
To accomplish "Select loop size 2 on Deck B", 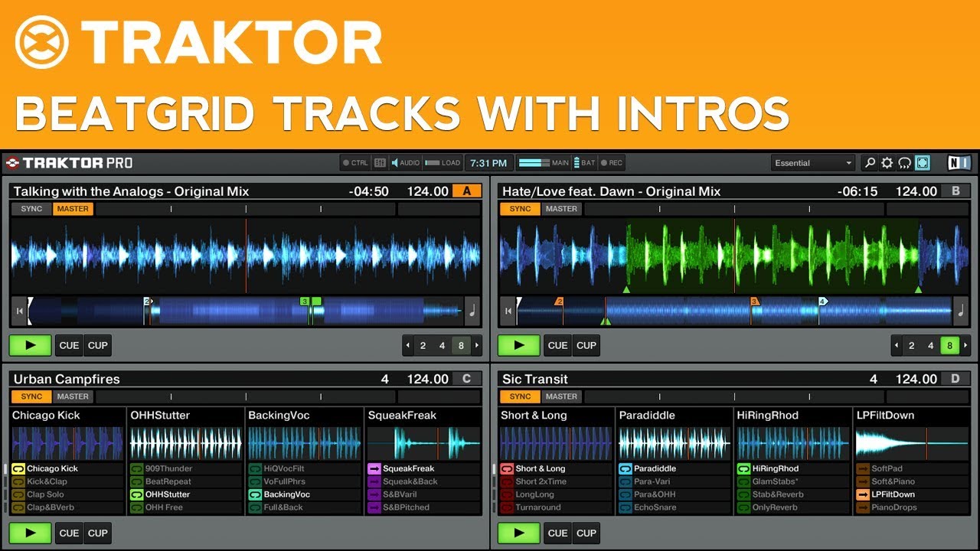I will pyautogui.click(x=911, y=346).
